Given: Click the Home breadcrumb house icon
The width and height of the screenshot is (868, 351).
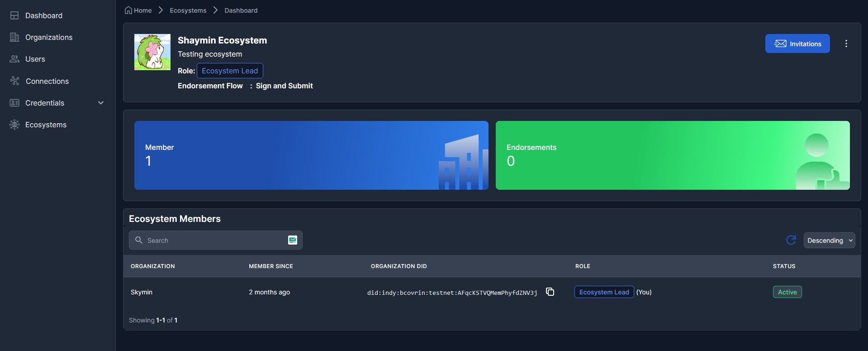Looking at the screenshot, I should point(128,10).
